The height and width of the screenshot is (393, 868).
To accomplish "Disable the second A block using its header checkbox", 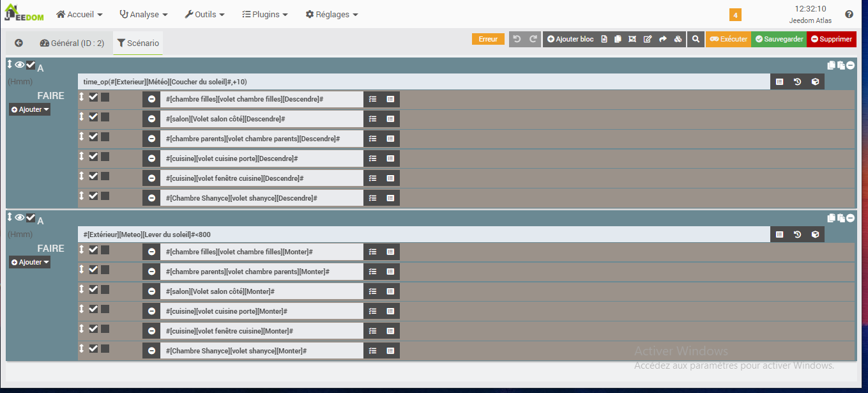I will [31, 217].
